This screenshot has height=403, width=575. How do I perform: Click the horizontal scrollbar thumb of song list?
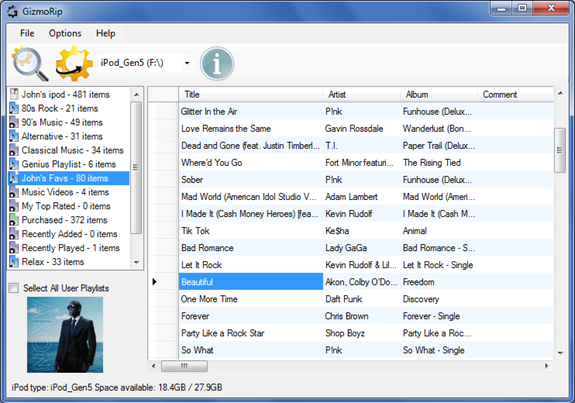point(184,366)
